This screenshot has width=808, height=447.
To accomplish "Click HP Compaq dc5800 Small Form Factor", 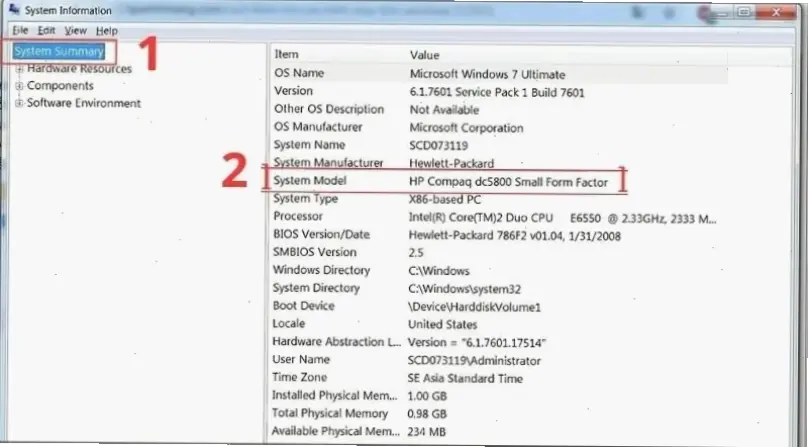I will 508,182.
